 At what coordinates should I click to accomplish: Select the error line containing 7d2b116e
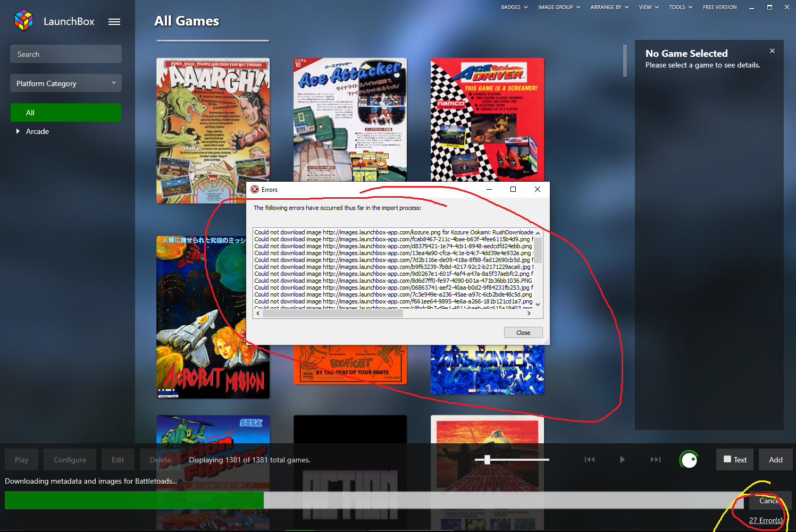point(393,260)
